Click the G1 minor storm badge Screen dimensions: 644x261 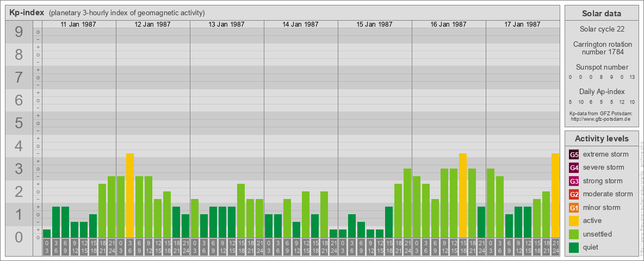574,208
